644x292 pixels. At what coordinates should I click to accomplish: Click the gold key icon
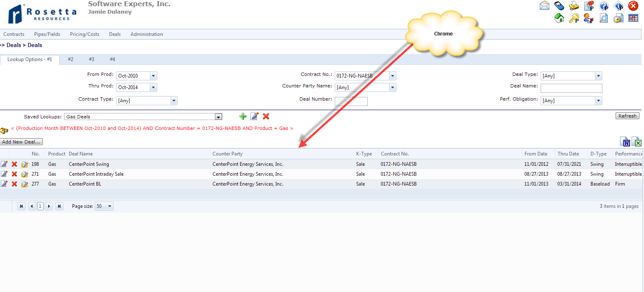coord(574,18)
